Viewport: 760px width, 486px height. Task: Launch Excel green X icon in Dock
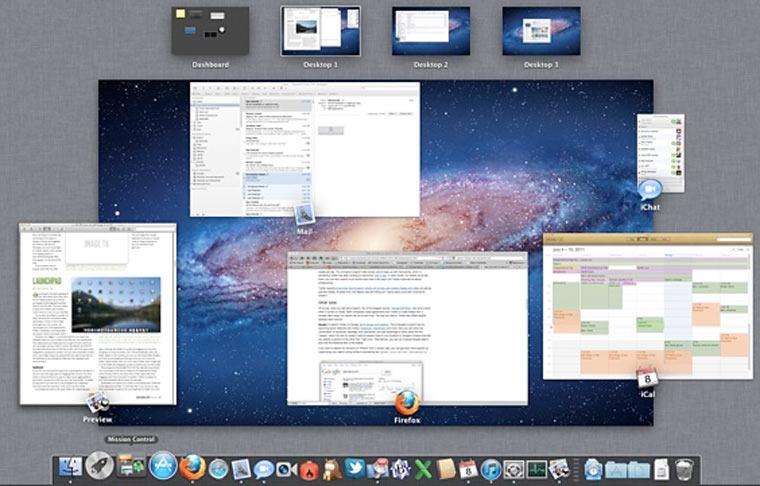(x=423, y=469)
